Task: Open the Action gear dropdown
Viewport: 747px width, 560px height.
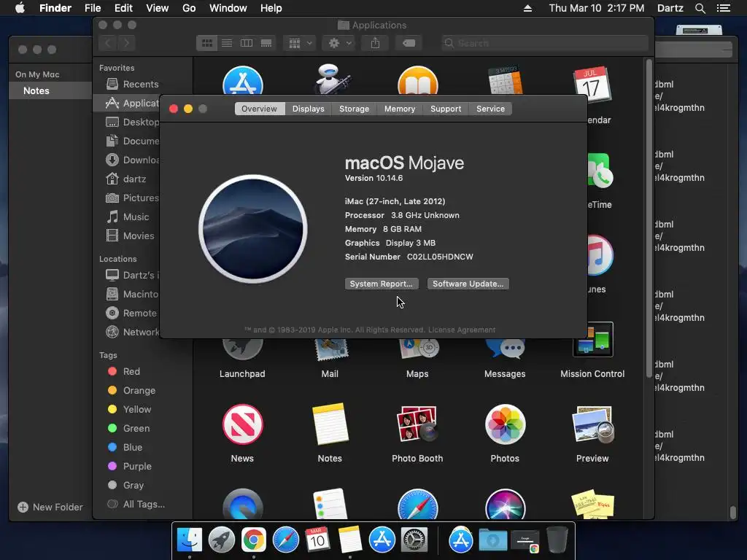Action: point(340,43)
